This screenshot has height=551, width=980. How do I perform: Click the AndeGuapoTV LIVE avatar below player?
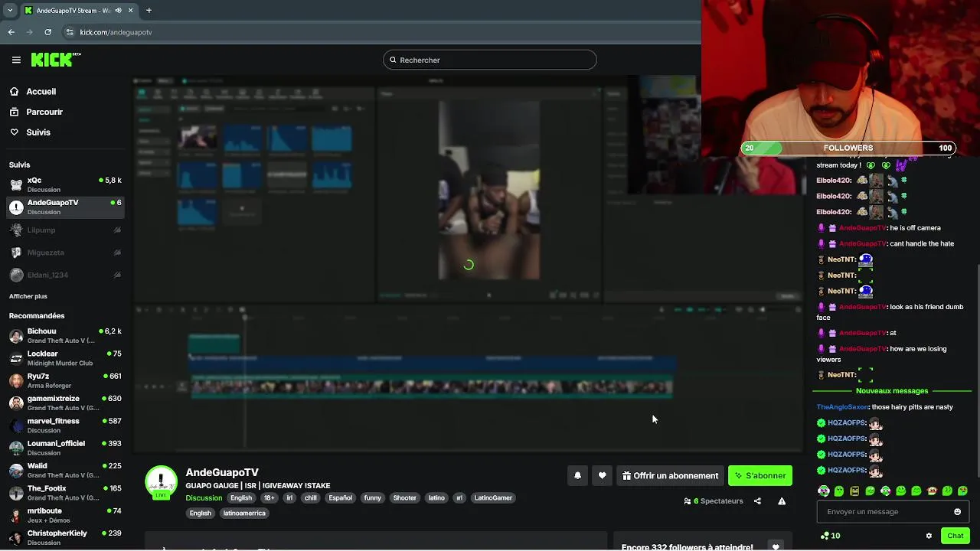tap(161, 482)
